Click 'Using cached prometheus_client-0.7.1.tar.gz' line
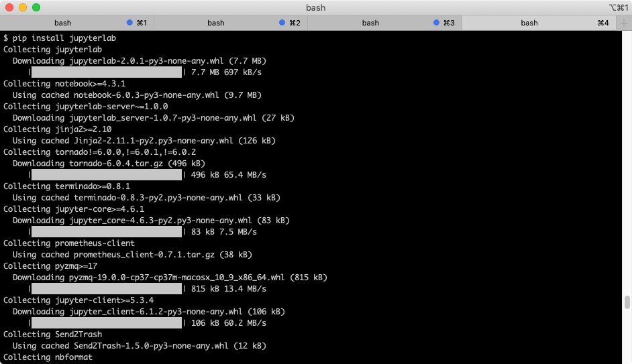632x364 pixels. pyautogui.click(x=132, y=255)
